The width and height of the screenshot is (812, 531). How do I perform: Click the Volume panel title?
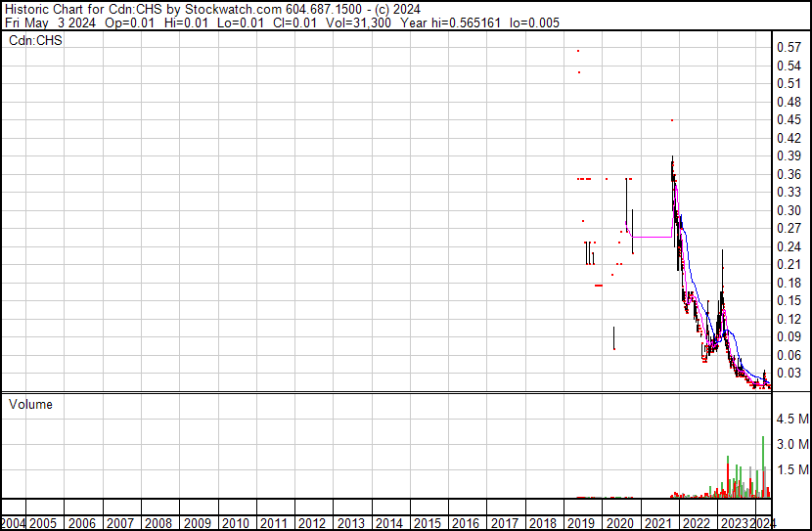tap(30, 404)
